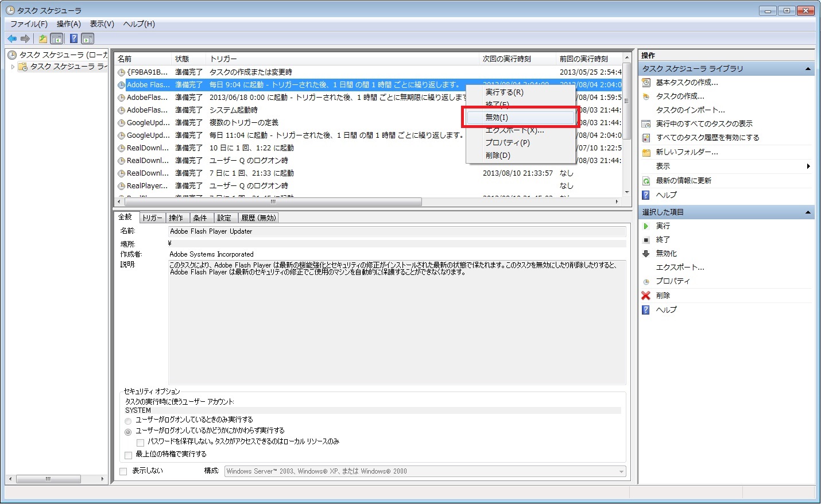
Task: Sort by 状態 column header
Action: click(x=189, y=59)
